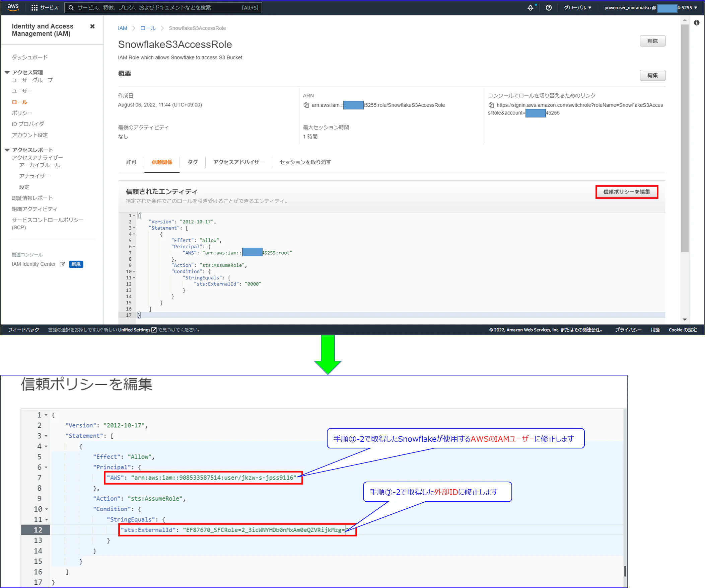This screenshot has height=588, width=705.
Task: Open ユーザー in the sidebar
Action: click(22, 91)
